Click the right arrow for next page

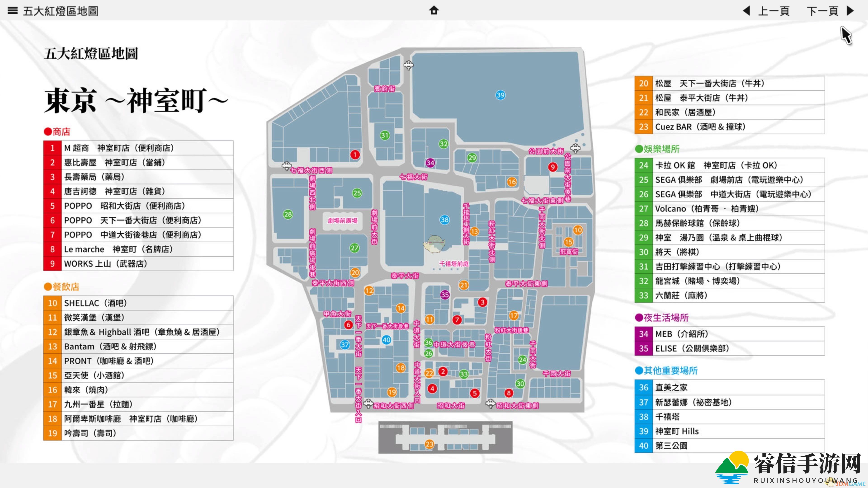tap(850, 11)
